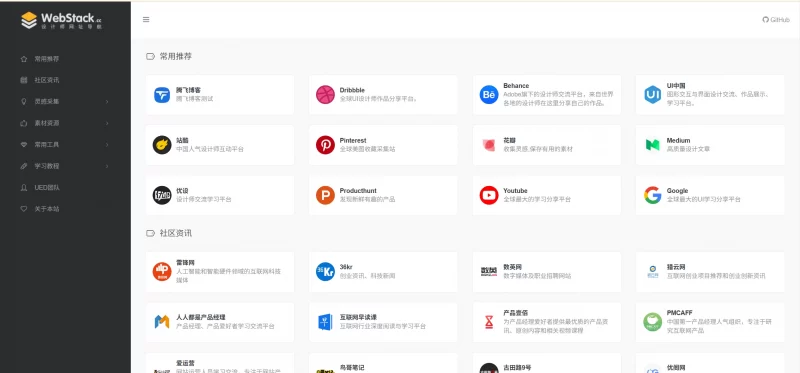Click the tag icon beside 社区资讯 heading
Screen dimensions: 800x373
(150, 233)
